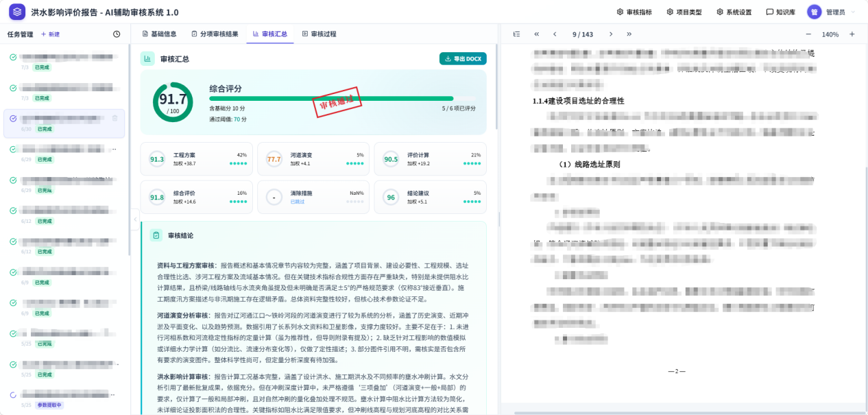Viewport: 868px width, 415px height.
Task: Click the 91.7 overall score ring
Action: click(x=173, y=102)
